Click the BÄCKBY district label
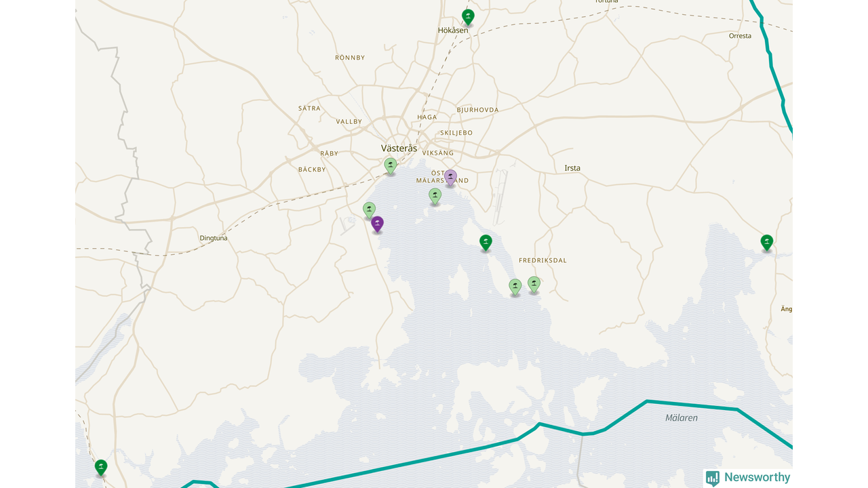 point(312,169)
